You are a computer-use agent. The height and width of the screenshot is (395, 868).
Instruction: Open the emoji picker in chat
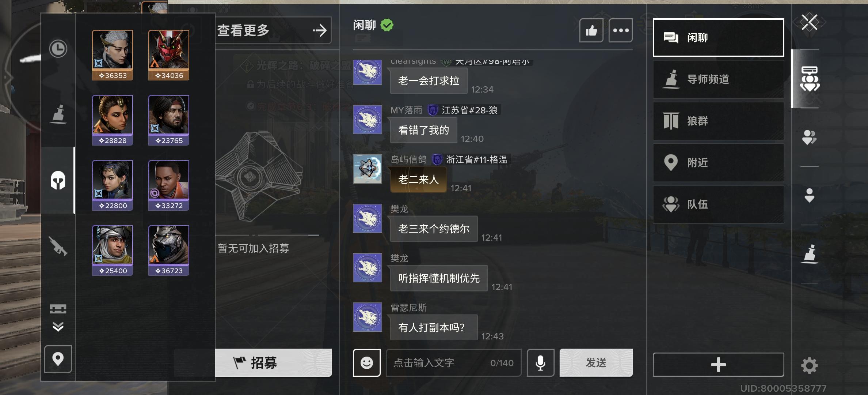[366, 362]
